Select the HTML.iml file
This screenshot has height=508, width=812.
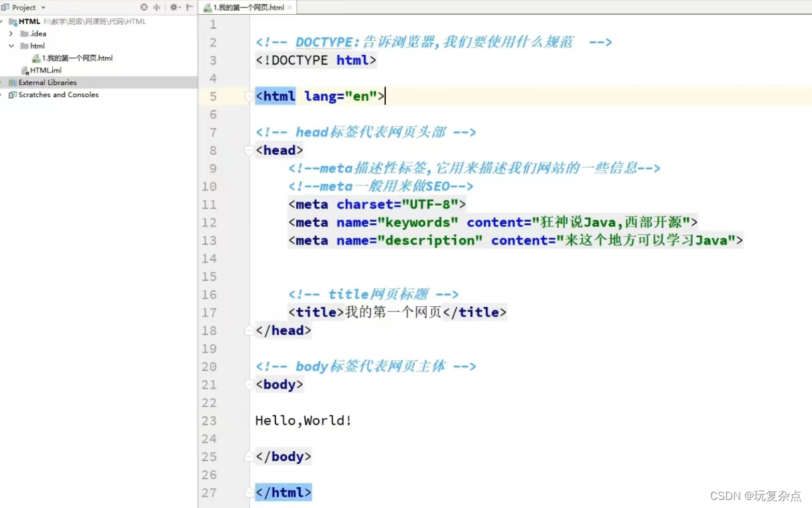click(46, 70)
